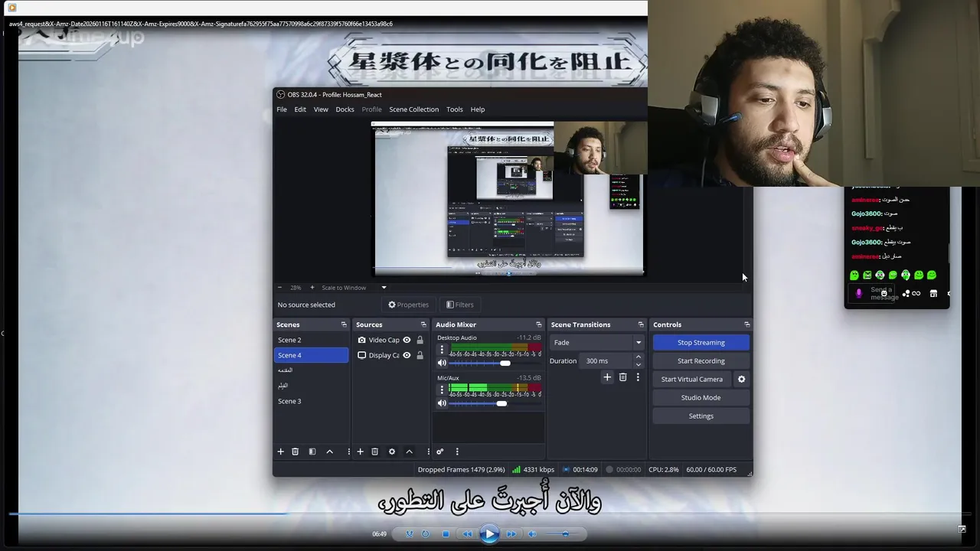This screenshot has height=551, width=980.
Task: Open the Scenes toolbar overflow dots
Action: pos(348,452)
